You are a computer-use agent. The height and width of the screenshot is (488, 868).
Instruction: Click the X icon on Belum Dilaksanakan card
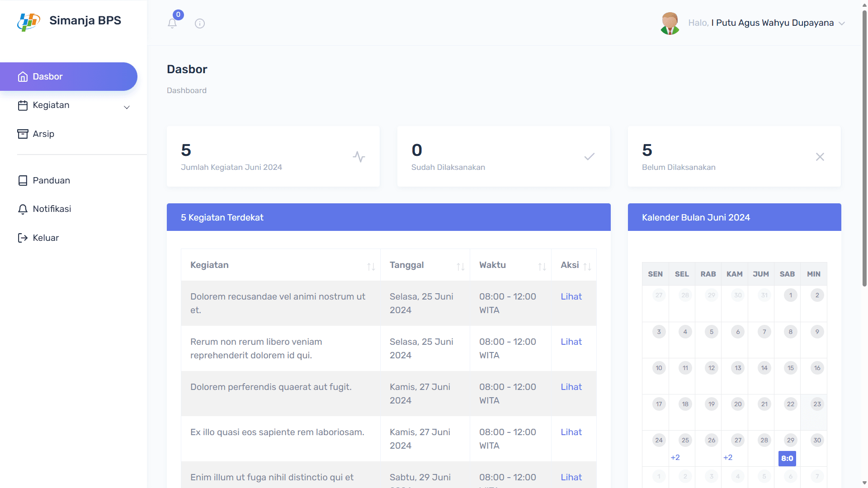820,157
